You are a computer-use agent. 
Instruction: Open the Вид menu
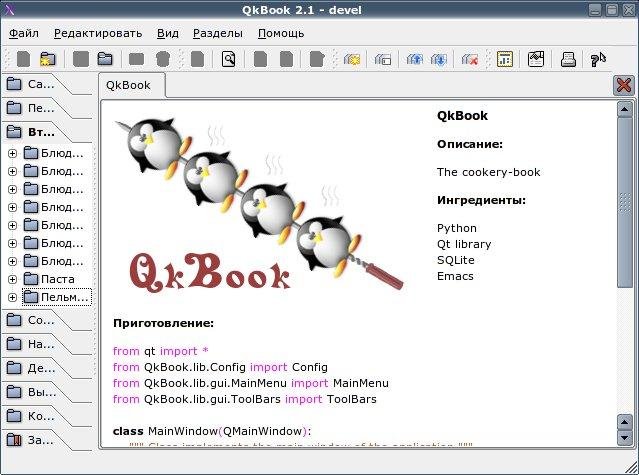[x=167, y=33]
